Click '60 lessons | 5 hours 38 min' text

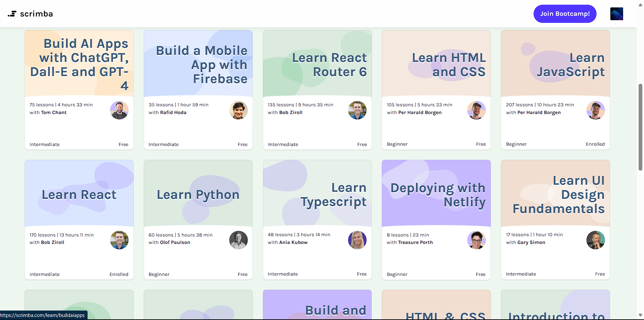tap(180, 235)
